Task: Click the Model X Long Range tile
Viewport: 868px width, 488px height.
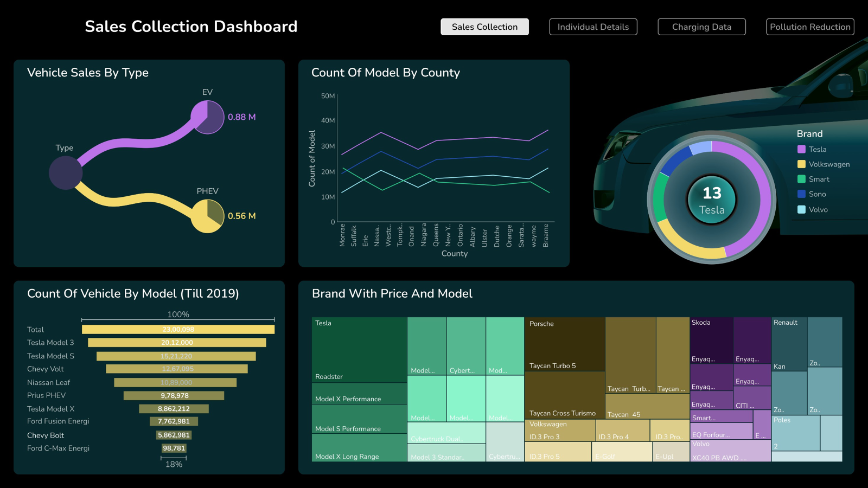Action: click(360, 448)
